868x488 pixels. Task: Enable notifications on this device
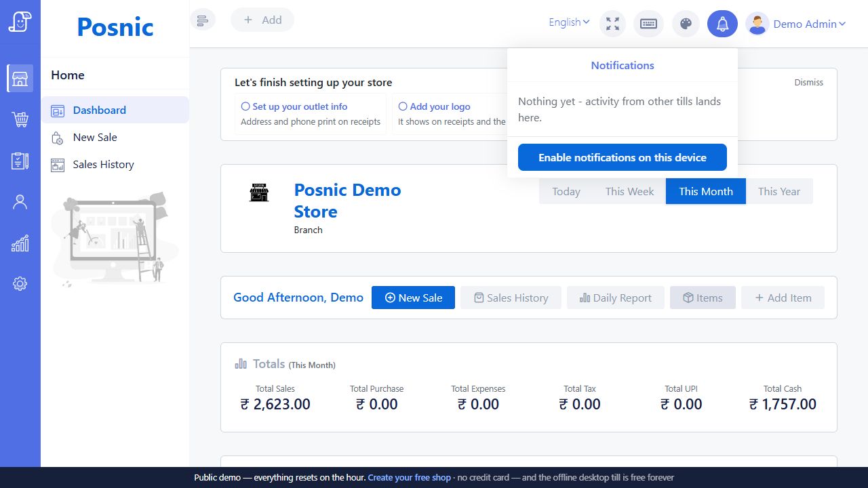(623, 157)
